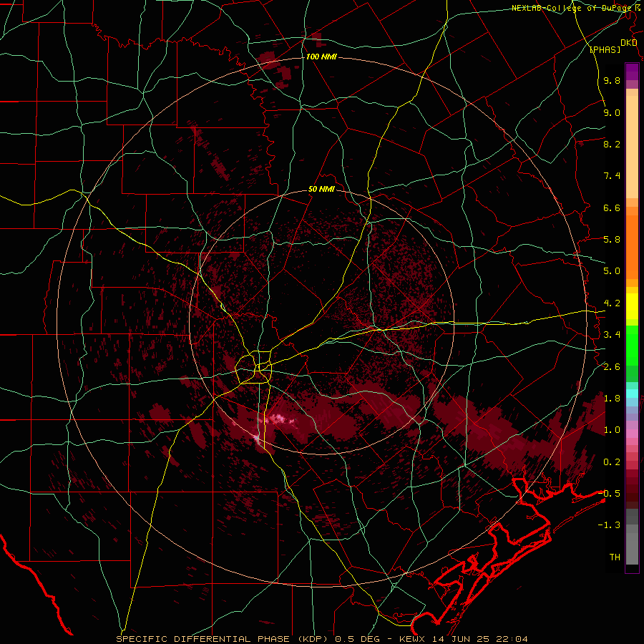Click the 8.2 value on color scale
The image size is (644, 644).
612,144
